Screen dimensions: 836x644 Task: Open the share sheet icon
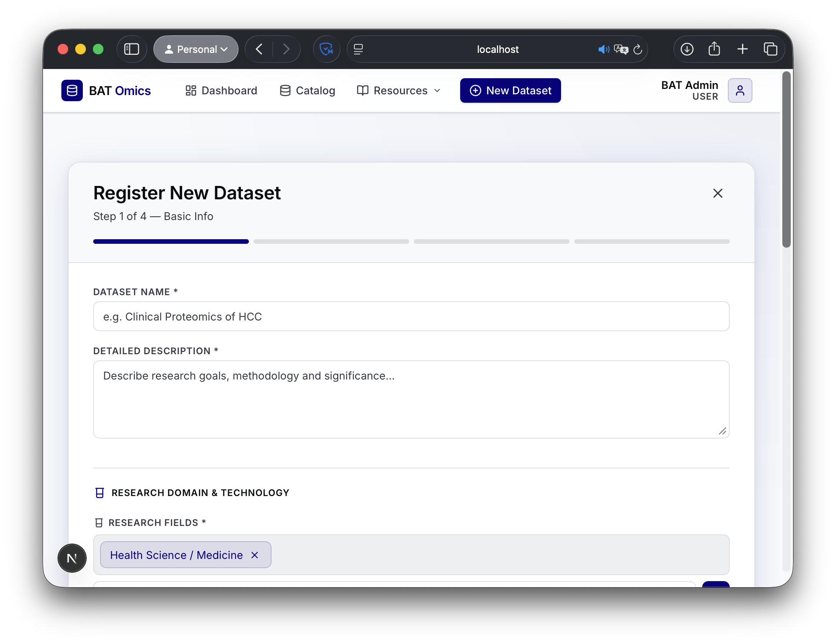pos(714,49)
